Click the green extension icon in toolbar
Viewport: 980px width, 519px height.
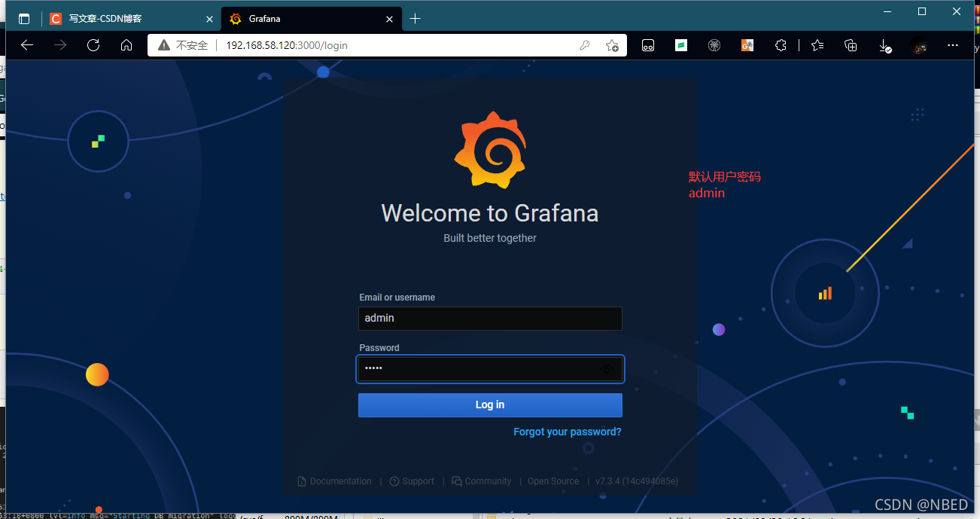681,45
